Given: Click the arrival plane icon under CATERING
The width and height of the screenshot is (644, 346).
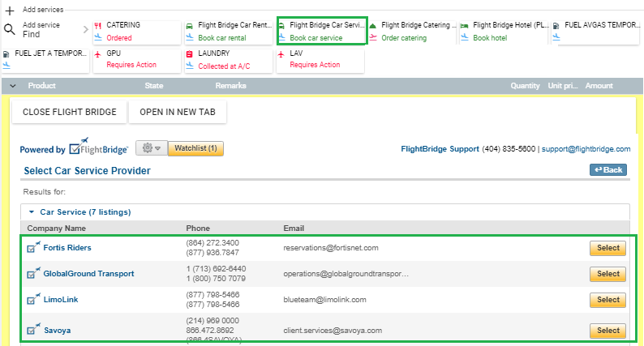Looking at the screenshot, I should click(x=98, y=37).
